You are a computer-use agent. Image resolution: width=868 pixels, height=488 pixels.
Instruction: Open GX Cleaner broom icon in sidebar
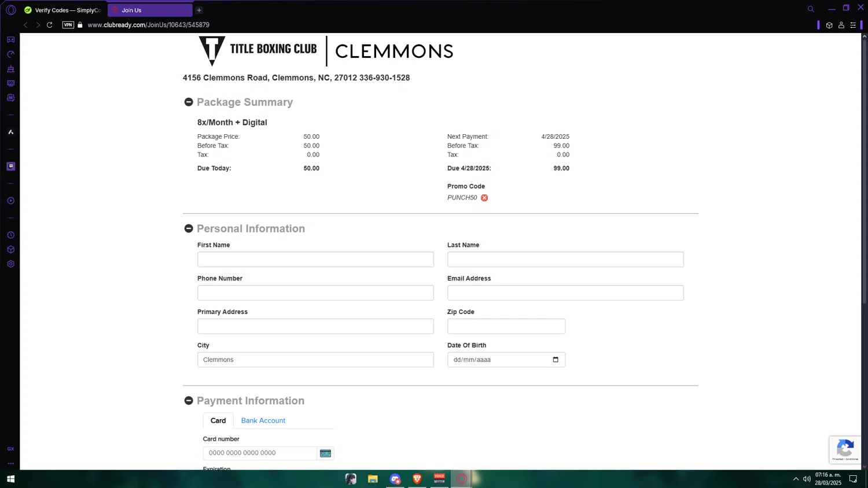click(x=10, y=69)
